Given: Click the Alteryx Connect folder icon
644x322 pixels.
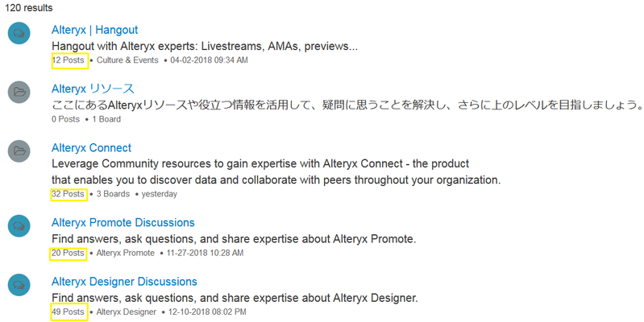Looking at the screenshot, I should coord(19,151).
